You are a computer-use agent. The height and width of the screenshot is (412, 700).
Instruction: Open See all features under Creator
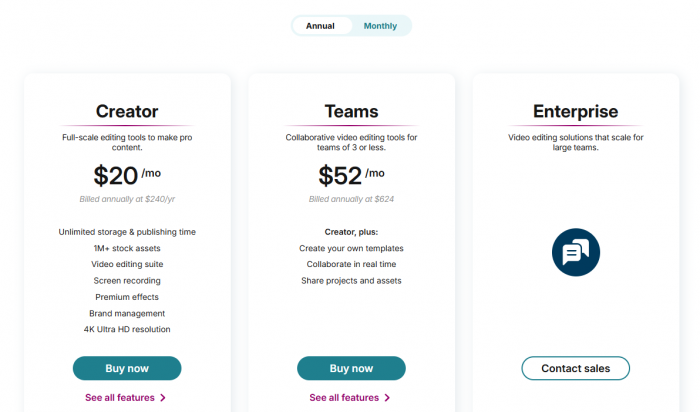coord(120,398)
